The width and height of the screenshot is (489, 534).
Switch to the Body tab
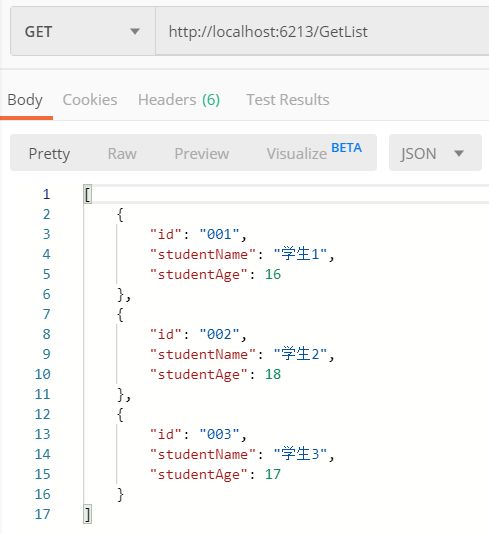25,100
